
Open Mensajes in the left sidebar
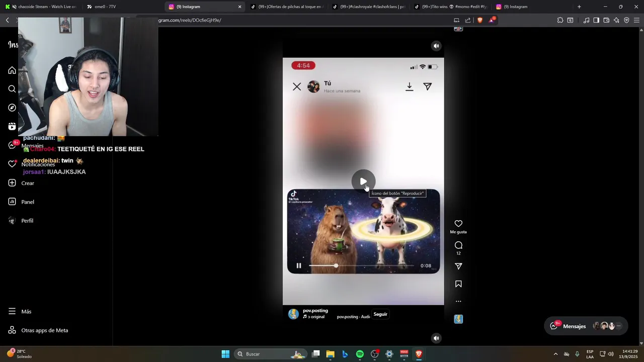26,145
